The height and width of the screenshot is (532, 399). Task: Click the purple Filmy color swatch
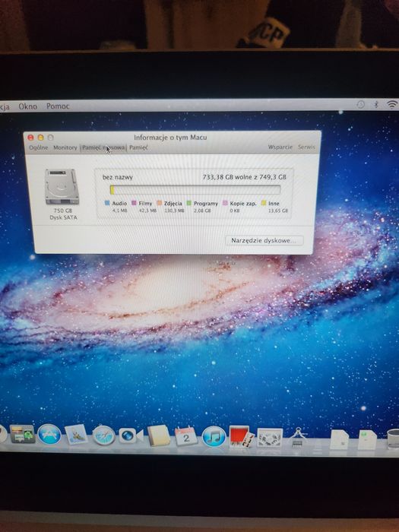click(134, 203)
